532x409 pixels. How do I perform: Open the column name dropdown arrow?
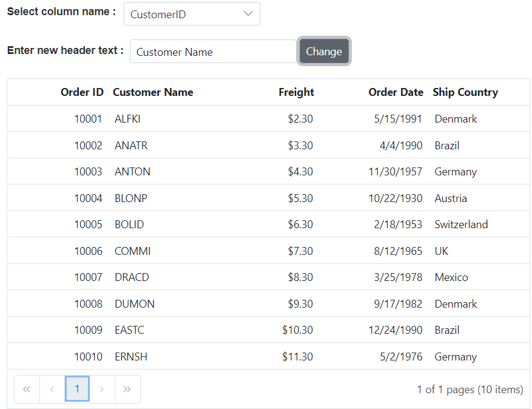(x=248, y=13)
